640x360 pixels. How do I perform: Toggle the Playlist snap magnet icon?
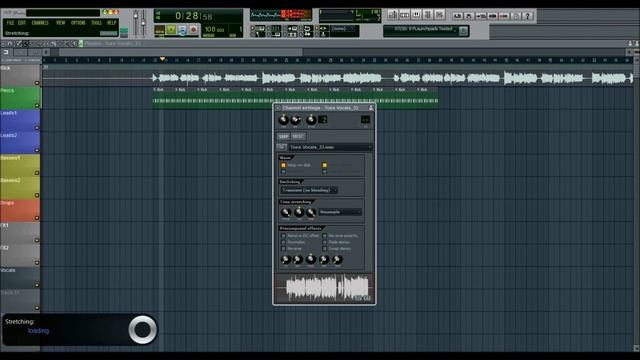pos(10,43)
